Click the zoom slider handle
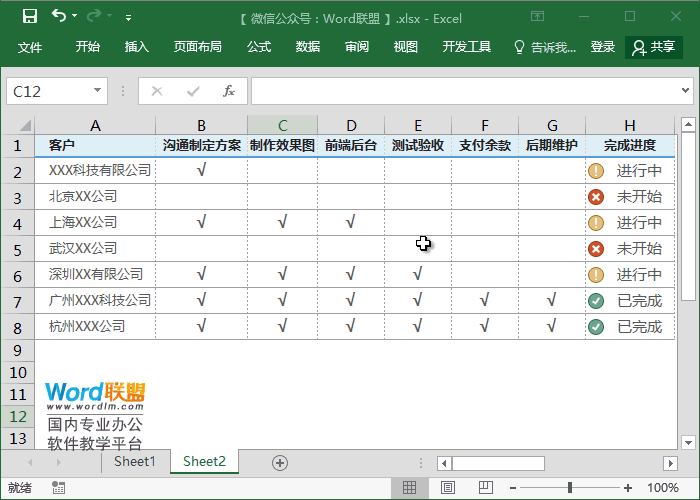 pyautogui.click(x=570, y=488)
